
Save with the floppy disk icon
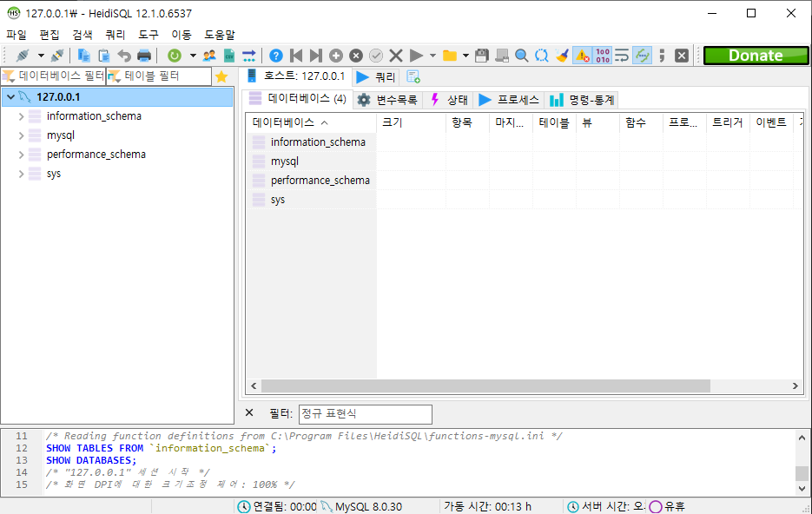click(482, 56)
